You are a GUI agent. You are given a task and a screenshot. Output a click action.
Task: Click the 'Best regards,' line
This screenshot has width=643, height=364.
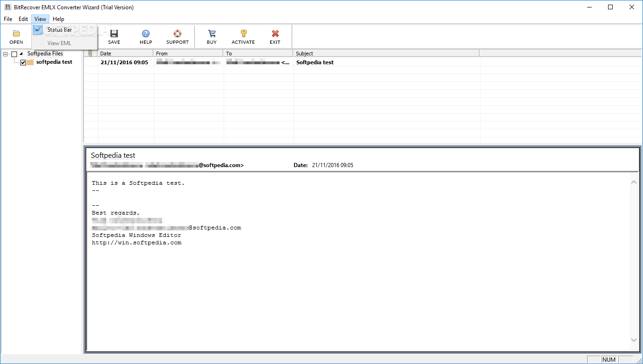(116, 213)
